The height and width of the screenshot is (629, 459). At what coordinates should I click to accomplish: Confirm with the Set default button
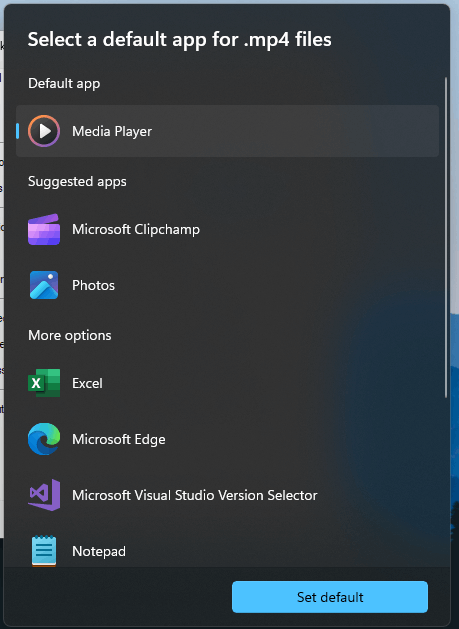point(330,597)
